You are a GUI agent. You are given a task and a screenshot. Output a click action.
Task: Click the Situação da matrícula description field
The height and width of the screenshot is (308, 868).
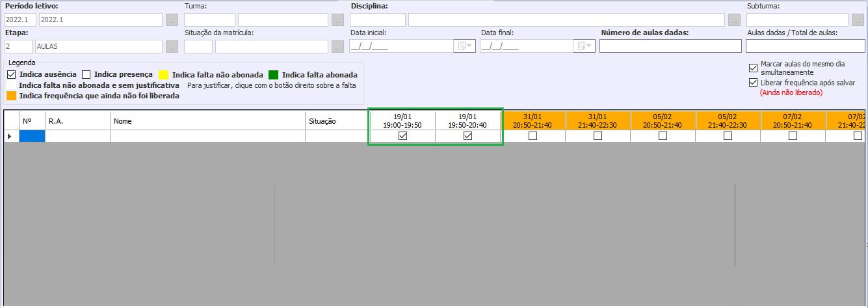[x=272, y=46]
